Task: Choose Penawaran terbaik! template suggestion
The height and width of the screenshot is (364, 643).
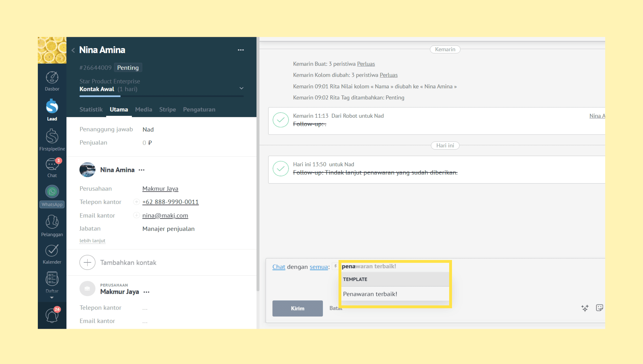Action: click(x=395, y=294)
